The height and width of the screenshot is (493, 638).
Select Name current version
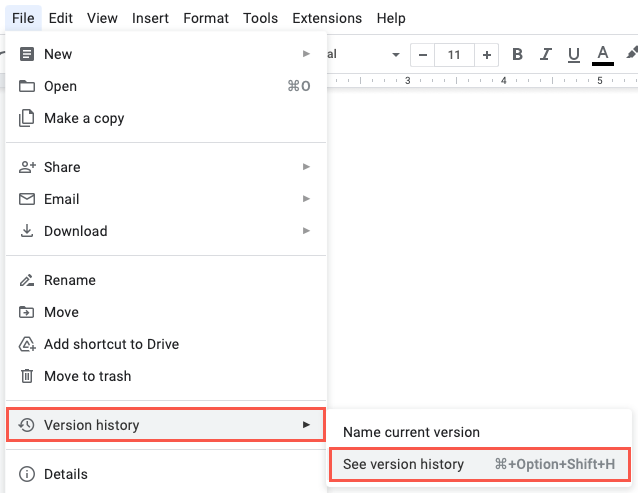[x=479, y=432]
